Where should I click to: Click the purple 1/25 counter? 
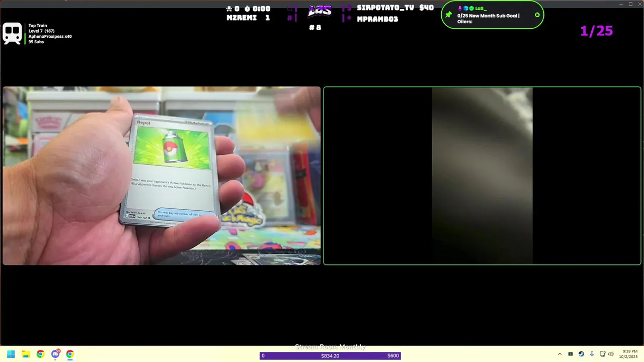click(x=597, y=31)
